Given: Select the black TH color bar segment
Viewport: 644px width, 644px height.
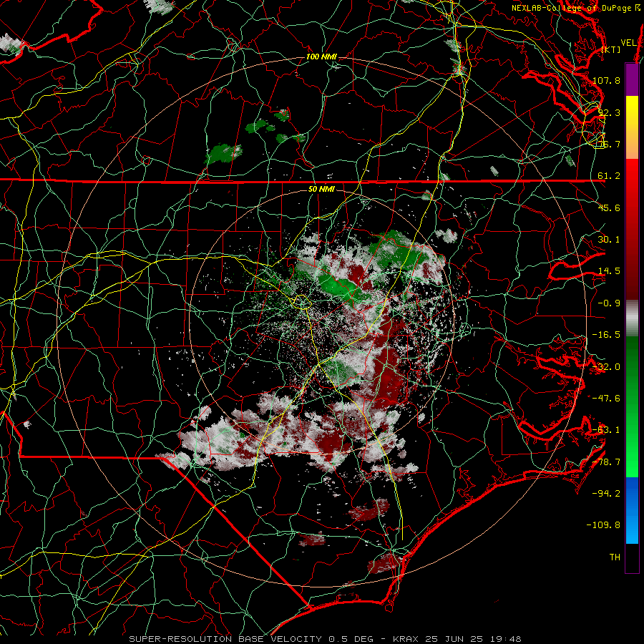Looking at the screenshot, I should (632, 557).
